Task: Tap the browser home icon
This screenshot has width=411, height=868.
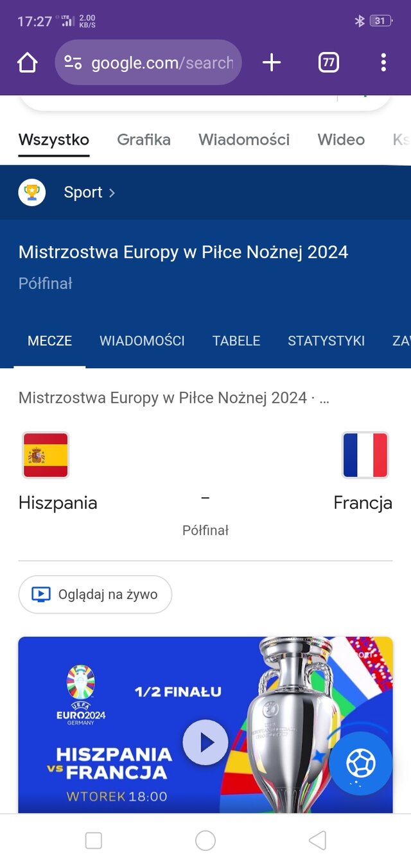Action: (x=28, y=62)
